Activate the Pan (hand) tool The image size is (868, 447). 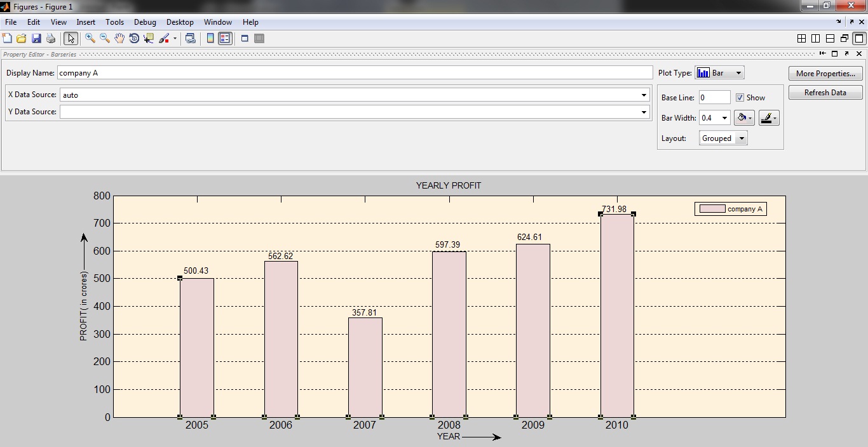pyautogui.click(x=119, y=38)
